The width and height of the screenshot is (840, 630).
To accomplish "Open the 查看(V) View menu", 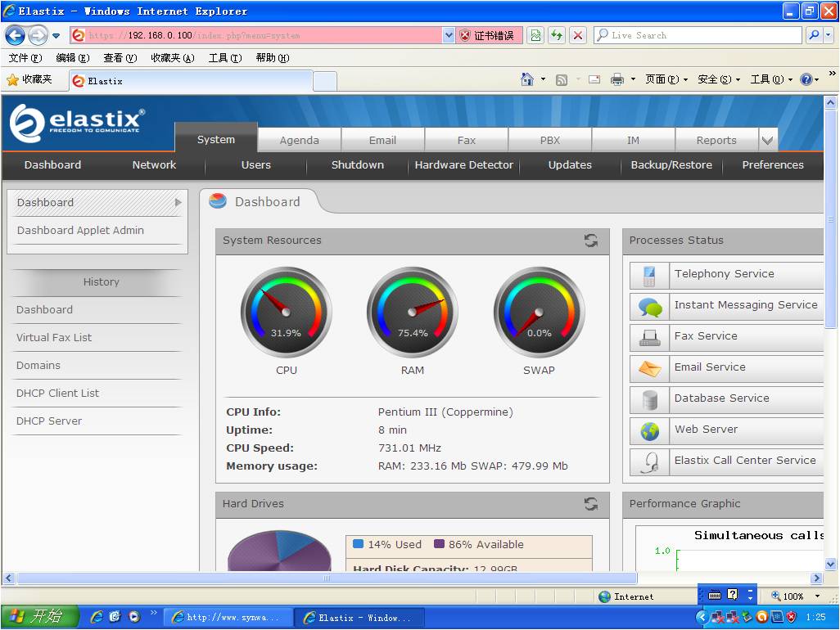I will (120, 58).
